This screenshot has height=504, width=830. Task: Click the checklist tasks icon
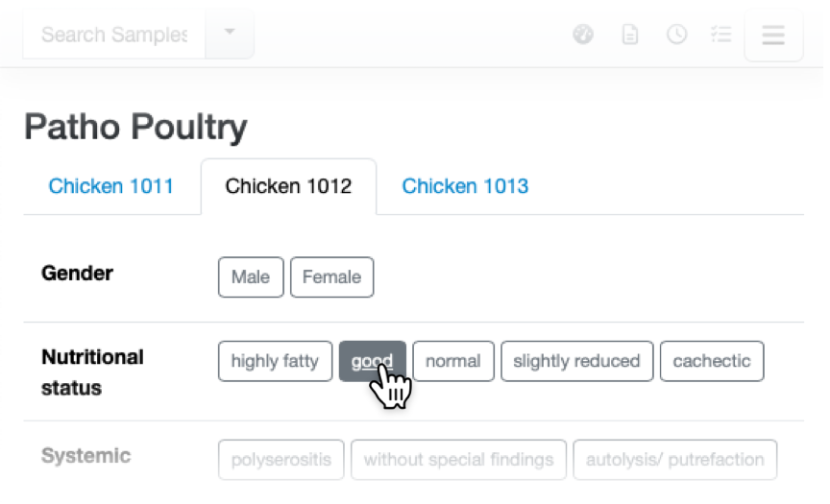pyautogui.click(x=720, y=36)
